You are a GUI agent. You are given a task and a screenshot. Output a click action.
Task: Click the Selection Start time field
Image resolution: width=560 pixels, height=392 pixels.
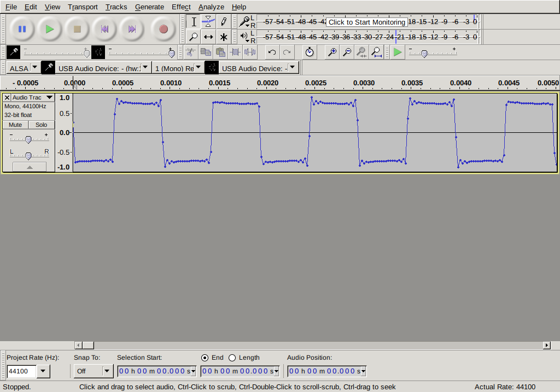click(156, 371)
